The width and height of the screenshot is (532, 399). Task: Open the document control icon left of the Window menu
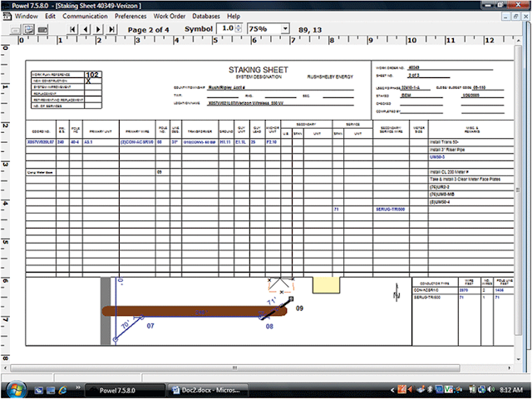click(7, 16)
